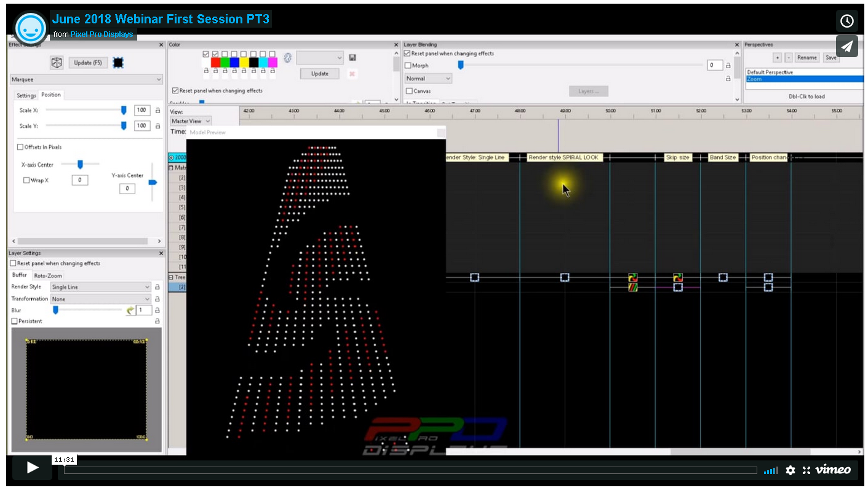Enable the Persistent checkbox

[x=15, y=321]
